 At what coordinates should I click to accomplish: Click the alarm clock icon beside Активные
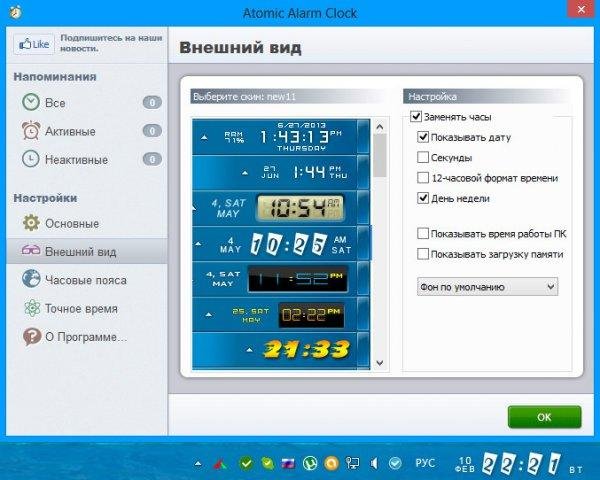point(31,131)
